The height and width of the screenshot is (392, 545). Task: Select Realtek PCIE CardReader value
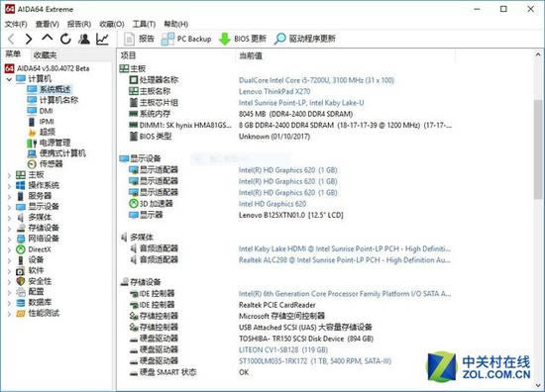click(277, 305)
